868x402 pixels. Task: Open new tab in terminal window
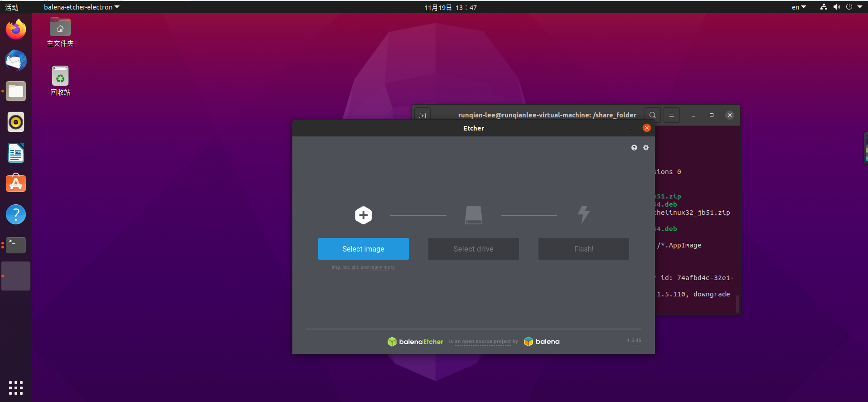click(422, 116)
